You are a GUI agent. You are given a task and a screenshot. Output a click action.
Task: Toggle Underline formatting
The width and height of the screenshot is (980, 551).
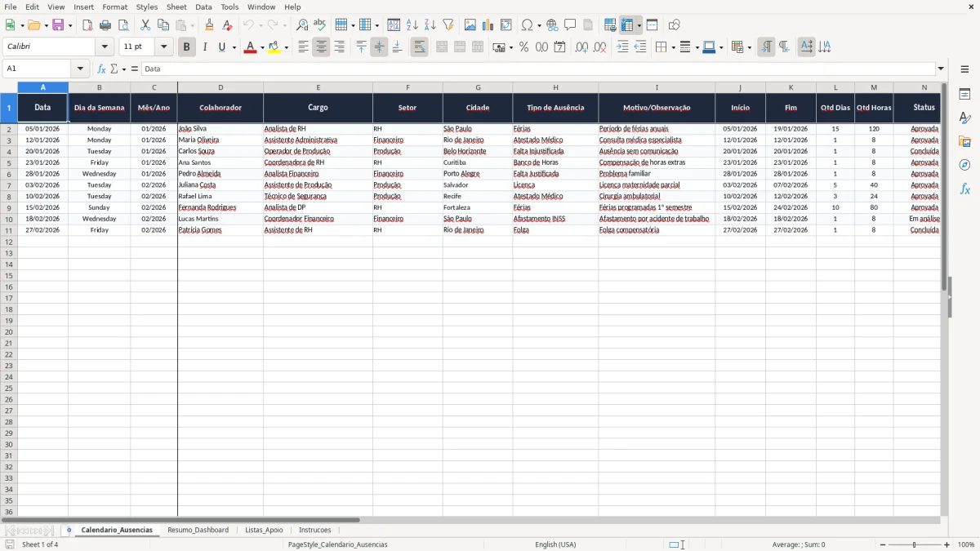pos(221,47)
